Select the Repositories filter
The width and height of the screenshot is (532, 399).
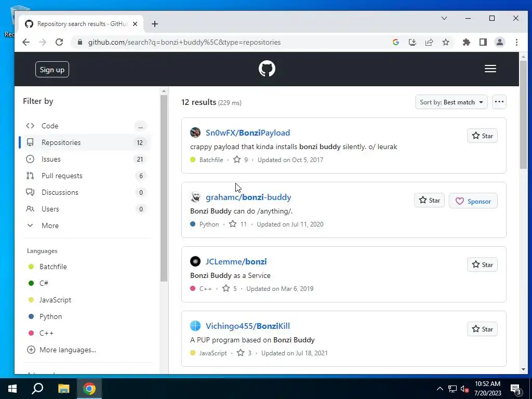point(86,142)
